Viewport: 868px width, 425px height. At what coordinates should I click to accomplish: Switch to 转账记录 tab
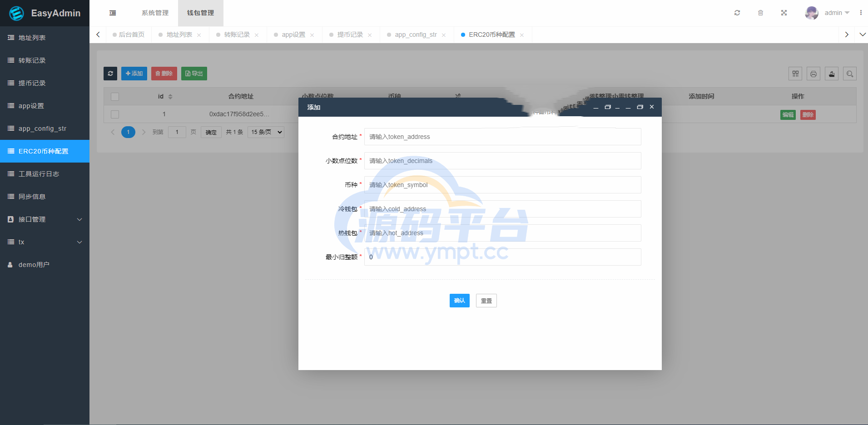[237, 35]
